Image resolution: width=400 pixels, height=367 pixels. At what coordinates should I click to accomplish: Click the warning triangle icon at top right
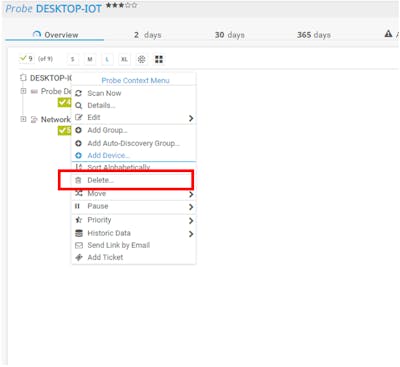pos(388,34)
